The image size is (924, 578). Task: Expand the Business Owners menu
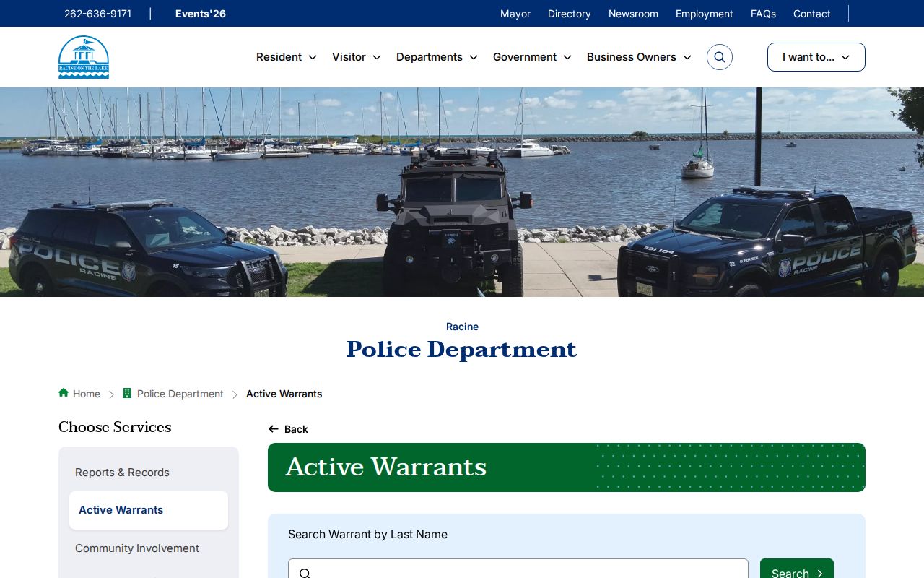pos(639,57)
